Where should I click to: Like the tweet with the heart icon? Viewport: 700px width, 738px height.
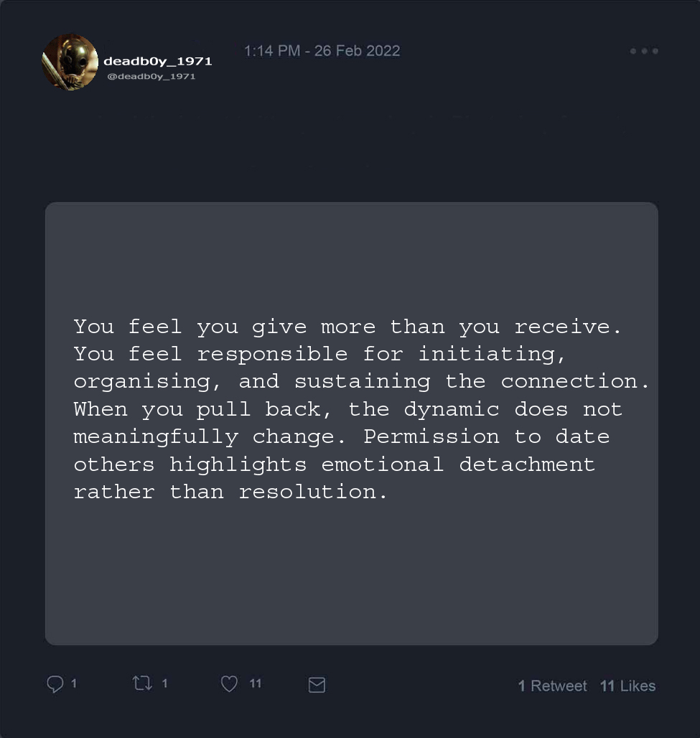point(229,684)
